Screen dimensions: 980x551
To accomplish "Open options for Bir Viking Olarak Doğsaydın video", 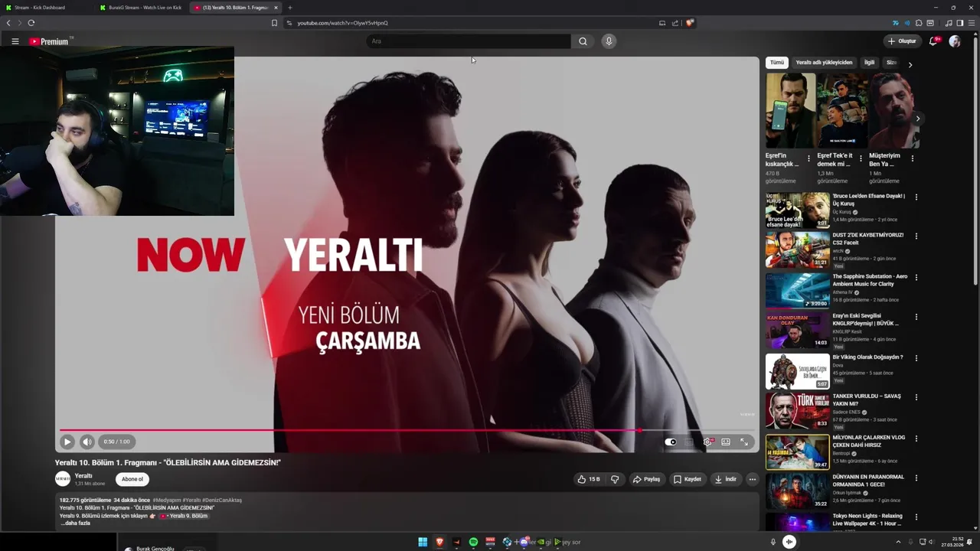I will [x=916, y=358].
